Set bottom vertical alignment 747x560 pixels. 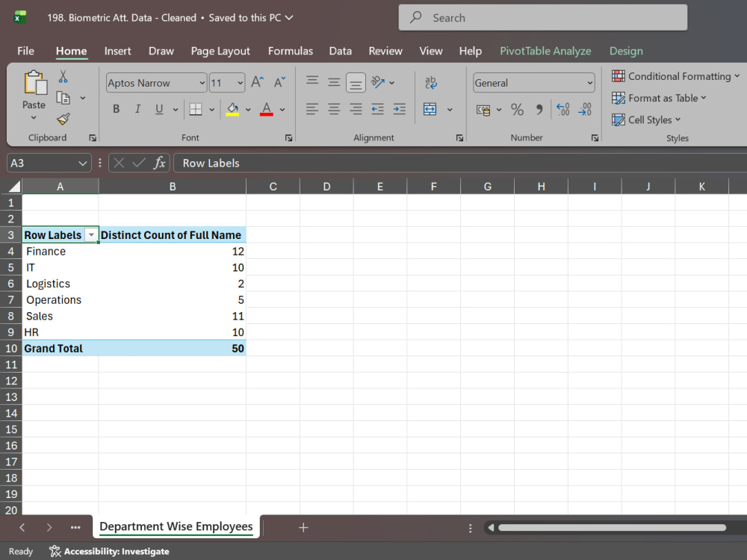[356, 83]
